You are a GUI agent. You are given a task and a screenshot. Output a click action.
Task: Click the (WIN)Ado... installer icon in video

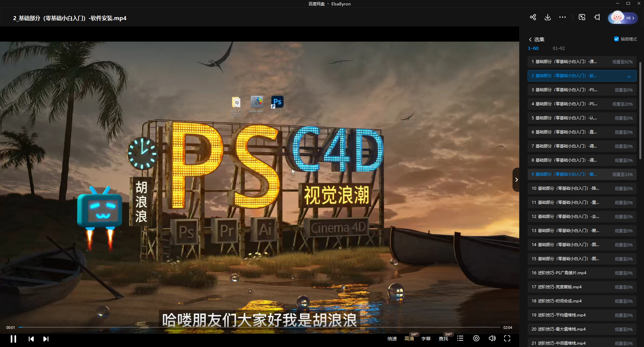(257, 105)
